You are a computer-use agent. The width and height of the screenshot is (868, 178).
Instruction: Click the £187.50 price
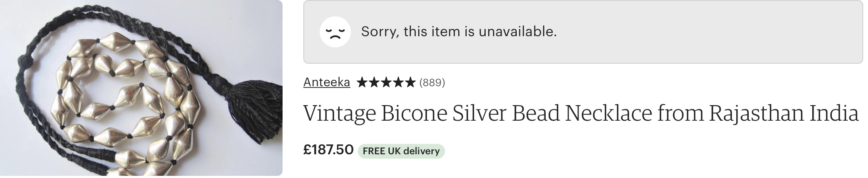pos(328,150)
